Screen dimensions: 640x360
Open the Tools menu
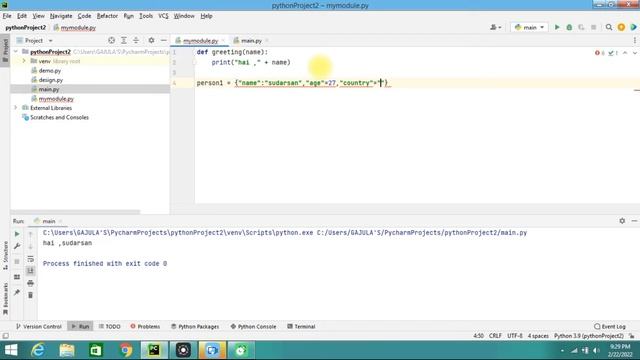point(146,16)
